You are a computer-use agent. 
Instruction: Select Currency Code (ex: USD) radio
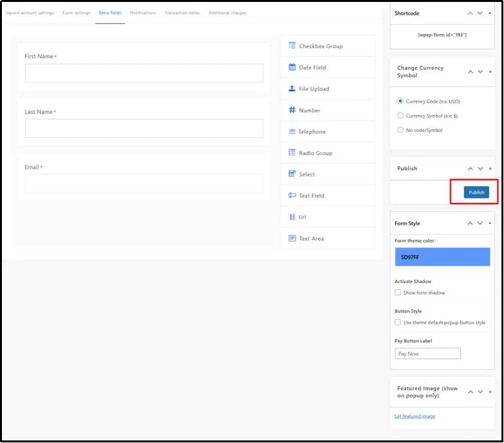coord(400,101)
